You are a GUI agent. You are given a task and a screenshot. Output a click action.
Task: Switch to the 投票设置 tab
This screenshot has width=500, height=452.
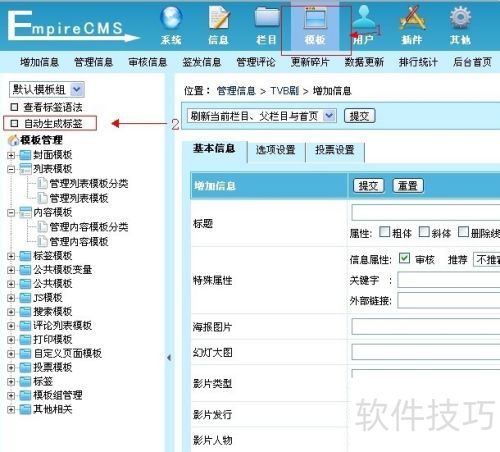tap(335, 150)
